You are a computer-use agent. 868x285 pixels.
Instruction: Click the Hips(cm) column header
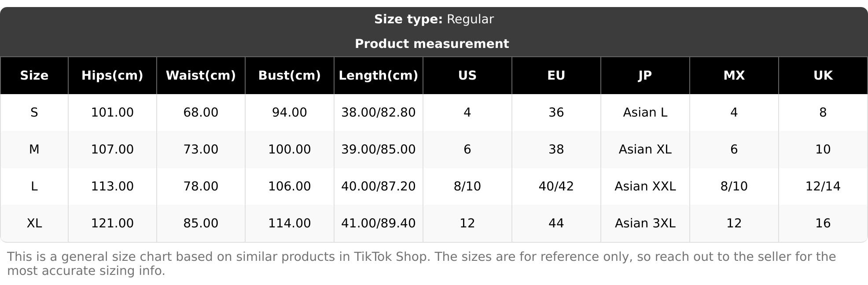pos(112,76)
